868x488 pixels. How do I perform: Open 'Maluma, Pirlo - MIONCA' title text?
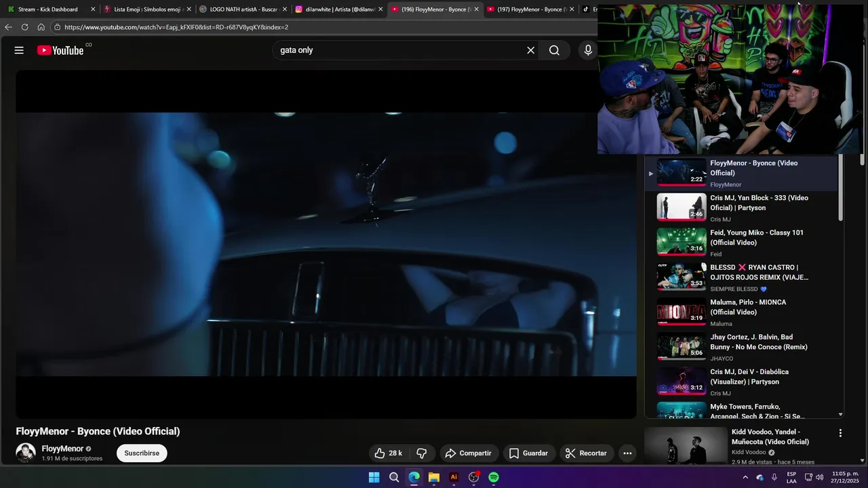point(748,307)
